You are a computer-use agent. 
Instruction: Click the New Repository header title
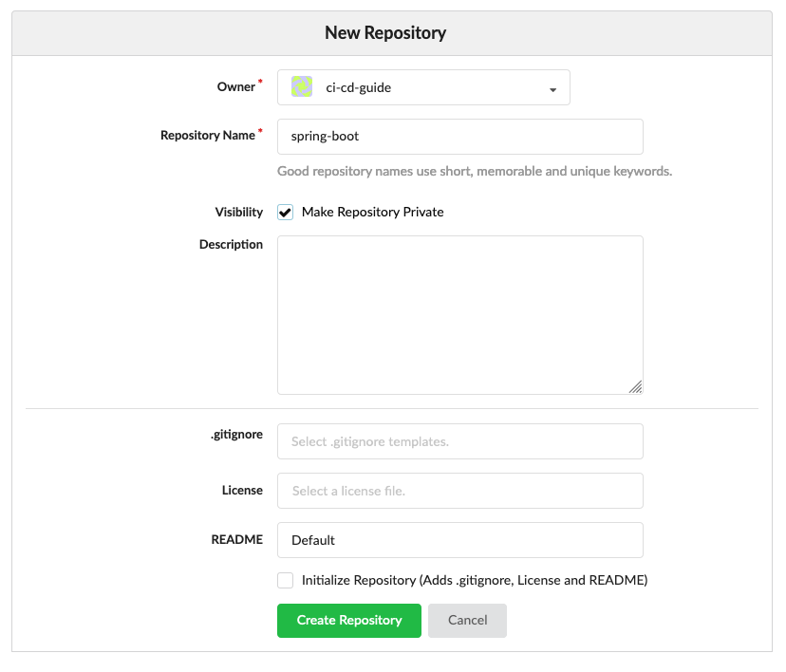(x=385, y=33)
